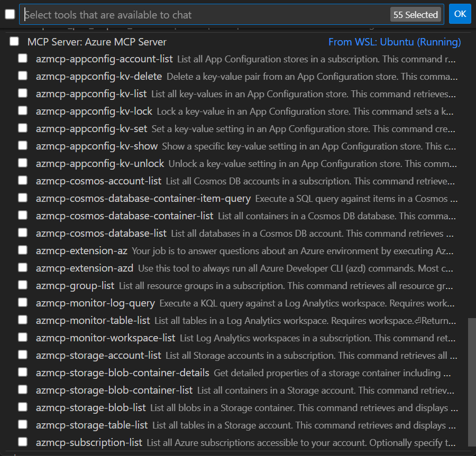The height and width of the screenshot is (456, 476).
Task: Select the azmcp-cosmos-database-list tool name
Action: coord(101,233)
